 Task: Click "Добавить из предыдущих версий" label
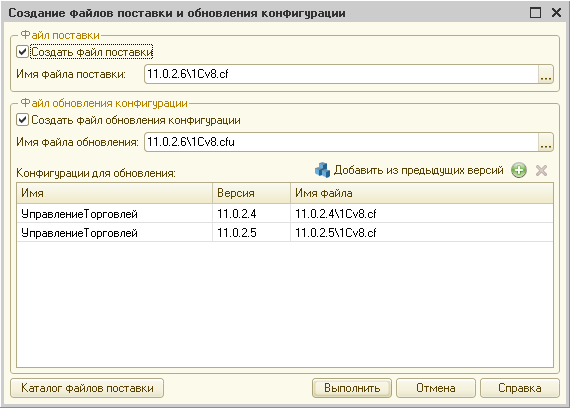[418, 170]
